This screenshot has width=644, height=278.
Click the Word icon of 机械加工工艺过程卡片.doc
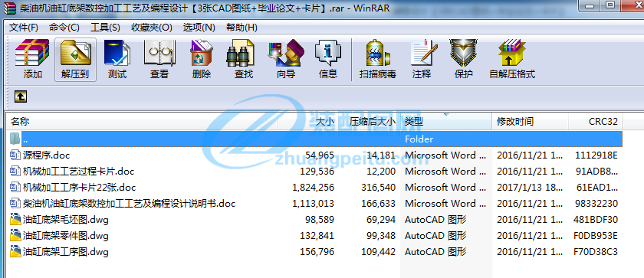click(15, 171)
